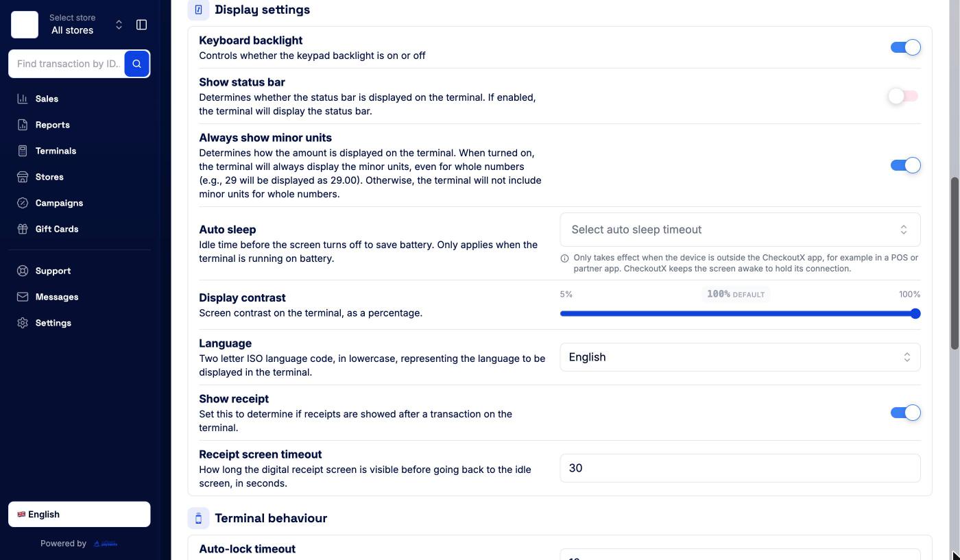Click the Auto-lock timeout input field
This screenshot has width=960, height=560.
point(740,555)
